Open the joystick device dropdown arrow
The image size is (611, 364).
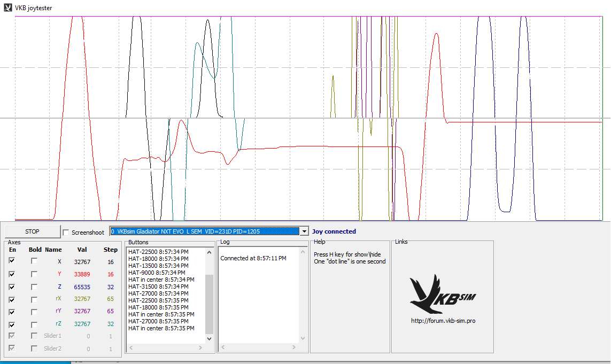(304, 231)
